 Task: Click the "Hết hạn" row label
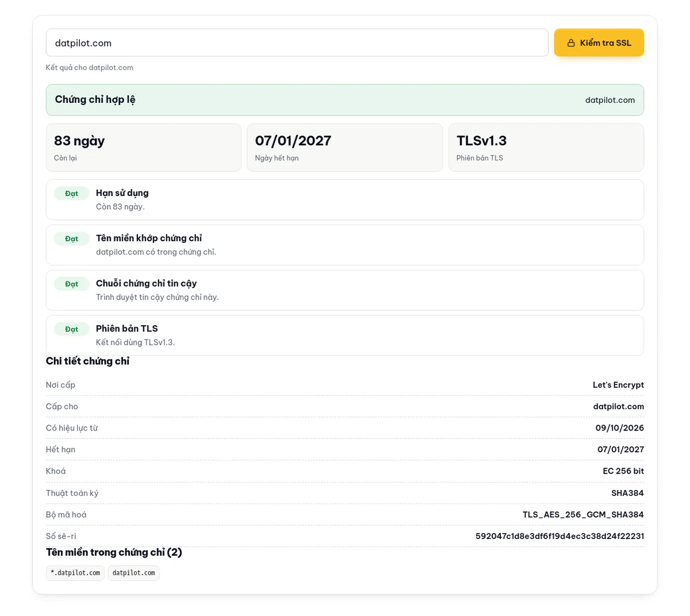(x=60, y=449)
